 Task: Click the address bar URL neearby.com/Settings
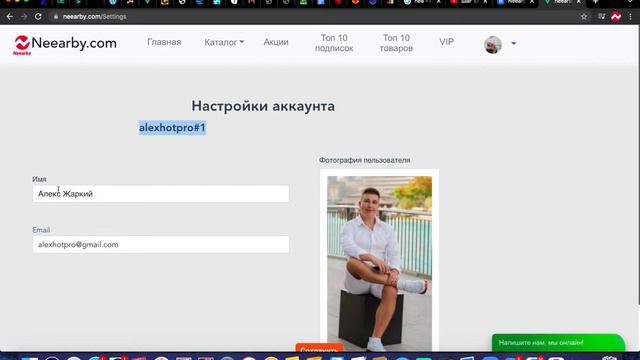(94, 17)
